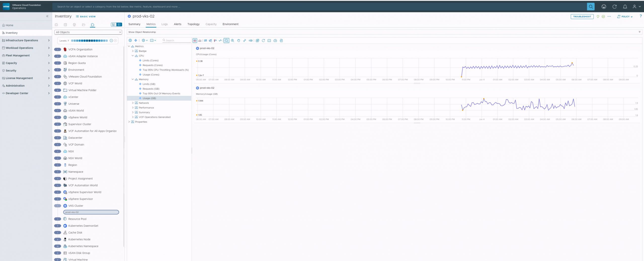Toggle the split charts waveform icon
The image size is (644, 261).
(195, 40)
